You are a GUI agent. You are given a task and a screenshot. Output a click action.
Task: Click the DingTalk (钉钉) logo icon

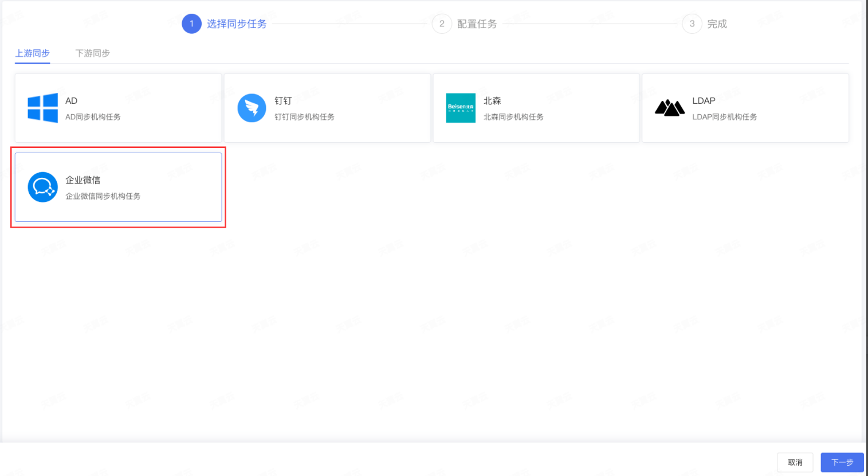(252, 108)
